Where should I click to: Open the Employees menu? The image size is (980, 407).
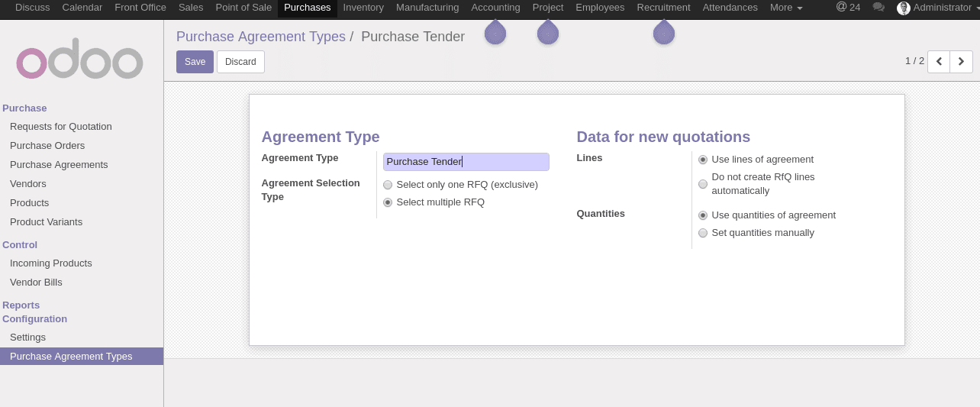pos(600,8)
